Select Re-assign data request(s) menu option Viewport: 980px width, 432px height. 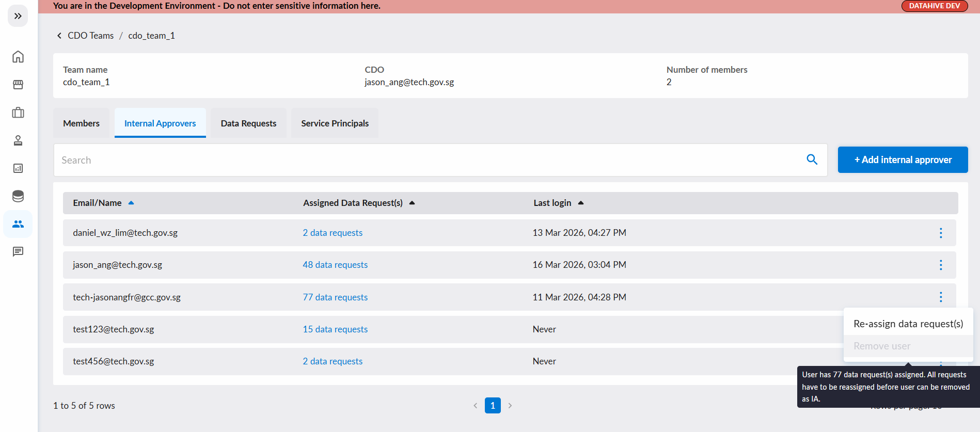pos(908,324)
